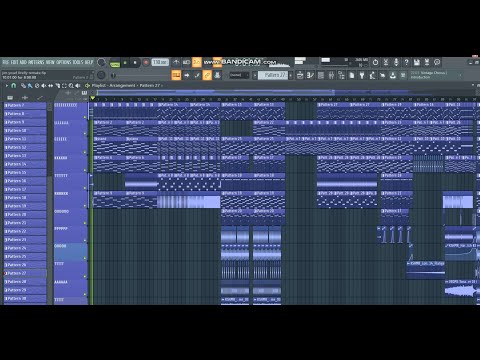This screenshot has height=360, width=480.
Task: Click the red record button
Action: tap(146, 62)
